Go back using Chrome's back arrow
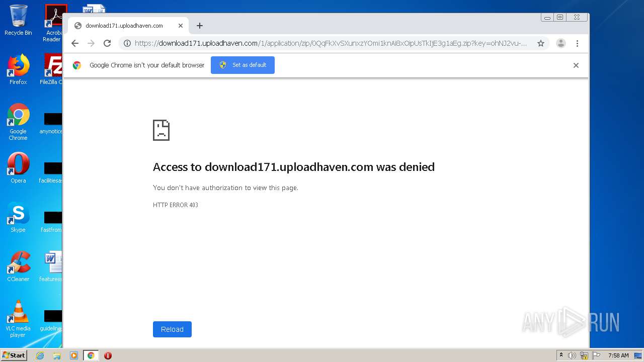This screenshot has width=644, height=362. tap(75, 43)
